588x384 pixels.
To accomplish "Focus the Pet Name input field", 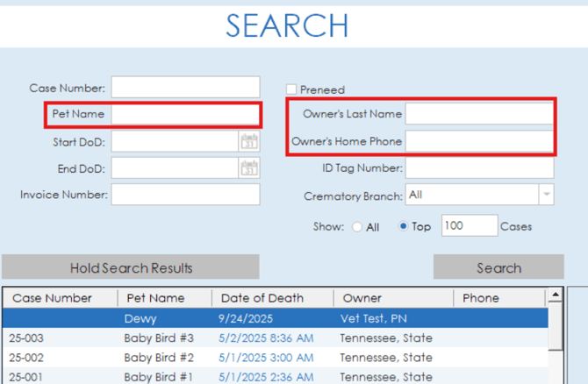I will click(185, 114).
